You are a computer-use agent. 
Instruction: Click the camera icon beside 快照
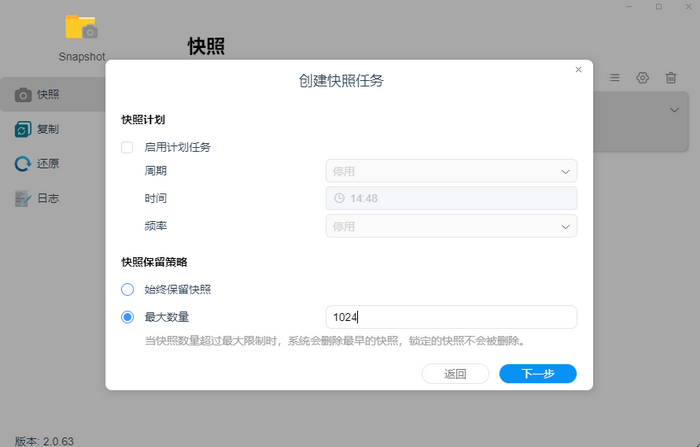click(x=23, y=95)
